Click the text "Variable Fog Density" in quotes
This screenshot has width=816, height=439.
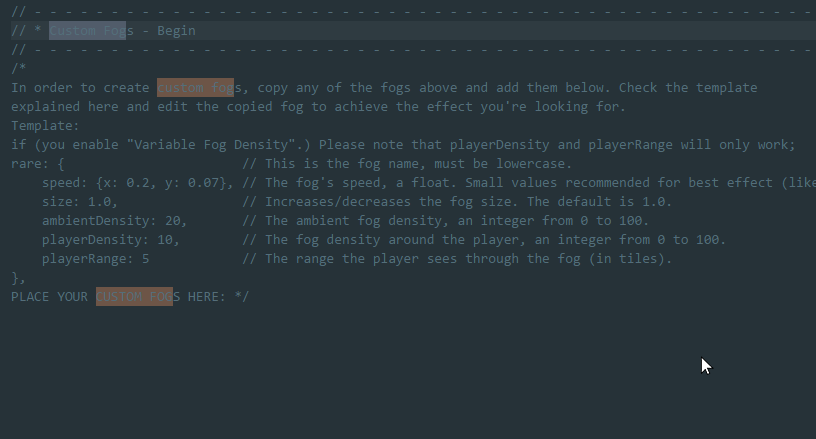[x=211, y=145]
